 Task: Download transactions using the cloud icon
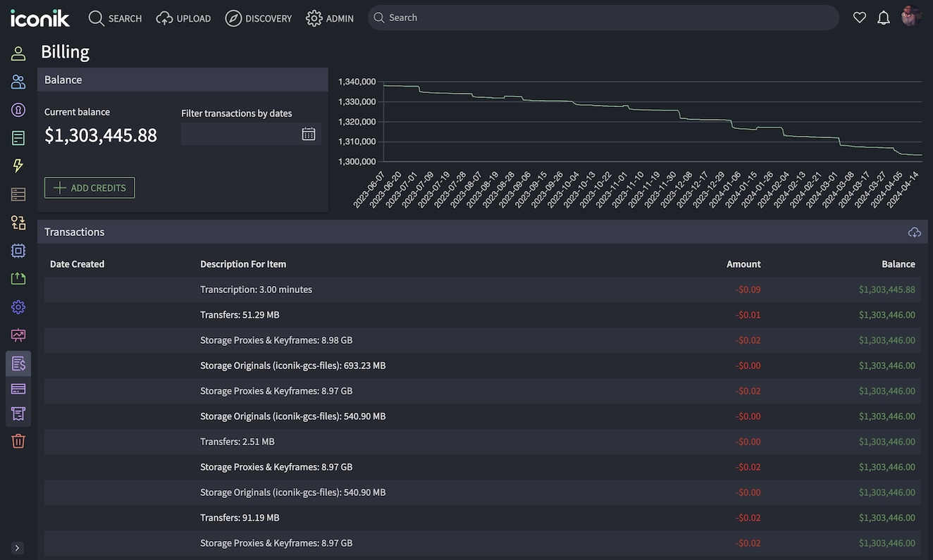point(914,231)
